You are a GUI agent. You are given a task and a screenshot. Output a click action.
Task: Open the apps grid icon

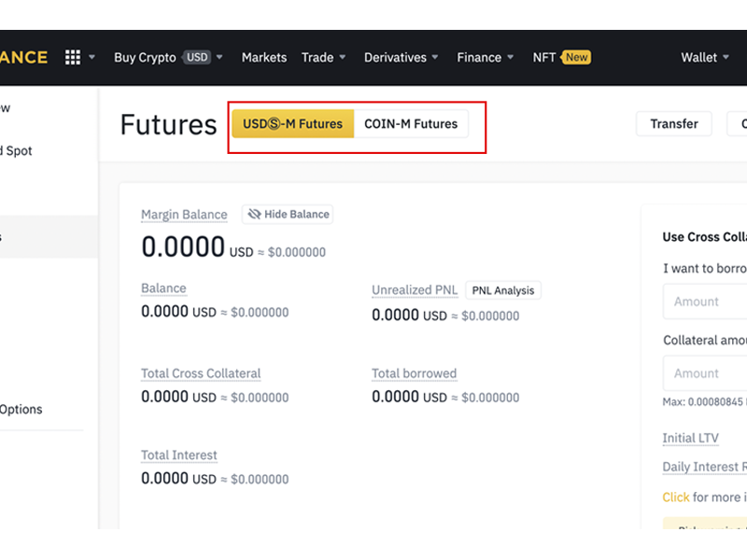[73, 57]
